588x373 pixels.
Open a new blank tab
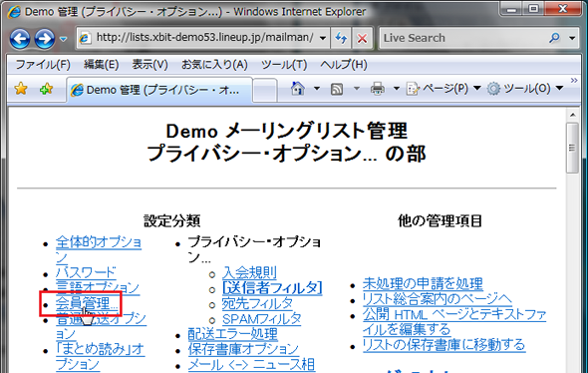click(265, 91)
